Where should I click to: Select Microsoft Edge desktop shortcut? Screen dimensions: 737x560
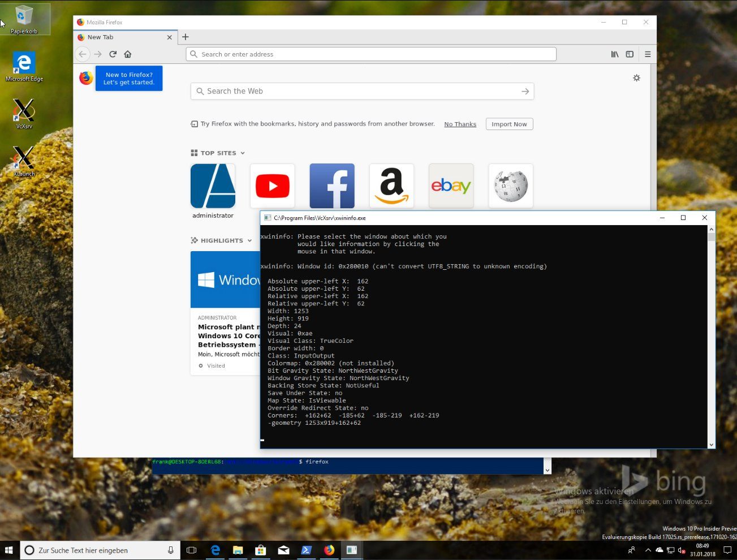pyautogui.click(x=24, y=67)
